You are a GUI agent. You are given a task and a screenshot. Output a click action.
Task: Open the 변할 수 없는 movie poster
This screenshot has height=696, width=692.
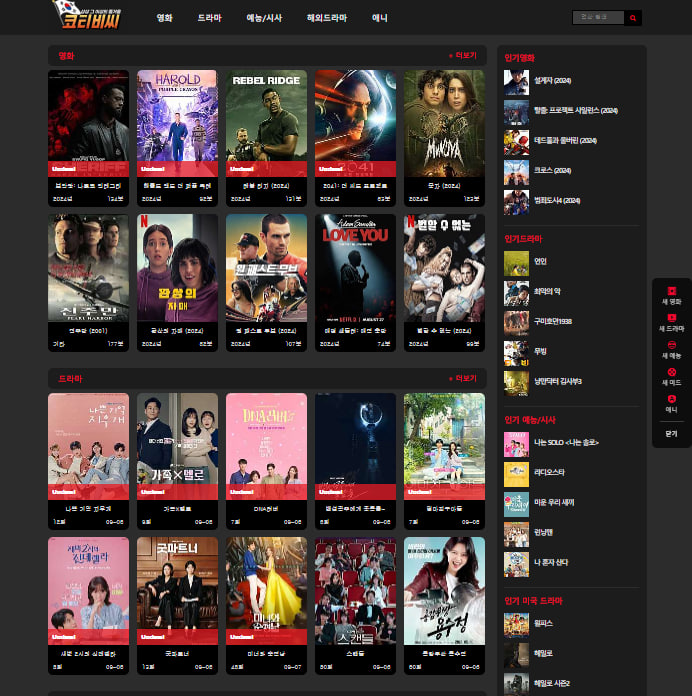[444, 268]
